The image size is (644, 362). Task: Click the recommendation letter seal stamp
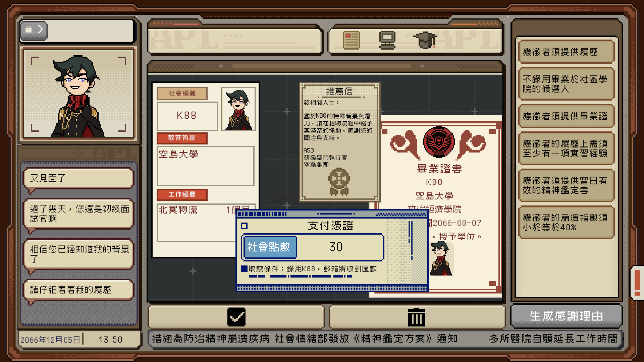tap(339, 181)
